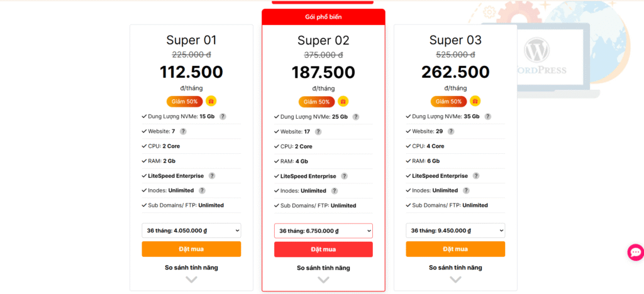Open Super 01 billing term dropdown

191,231
